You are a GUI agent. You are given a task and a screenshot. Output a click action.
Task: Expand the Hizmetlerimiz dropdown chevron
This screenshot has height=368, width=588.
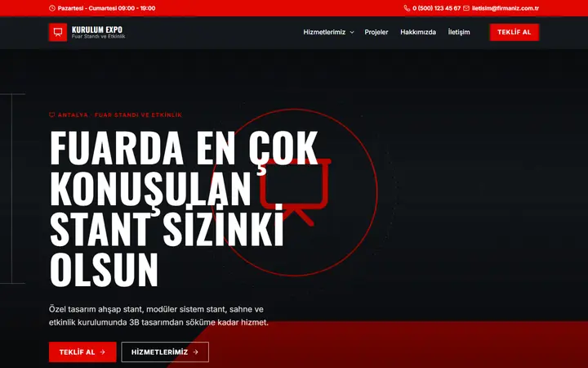352,32
